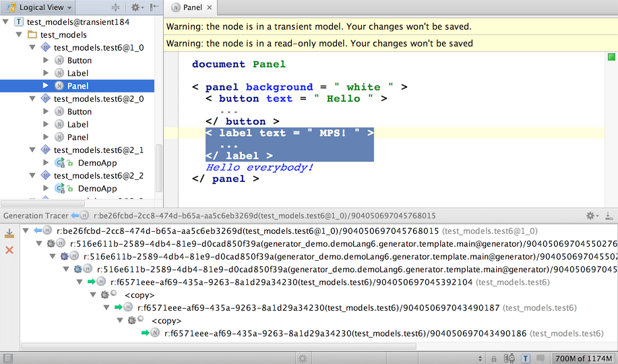This screenshot has width=618, height=364.
Task: Switch to the Panel editor tab
Action: [192, 8]
